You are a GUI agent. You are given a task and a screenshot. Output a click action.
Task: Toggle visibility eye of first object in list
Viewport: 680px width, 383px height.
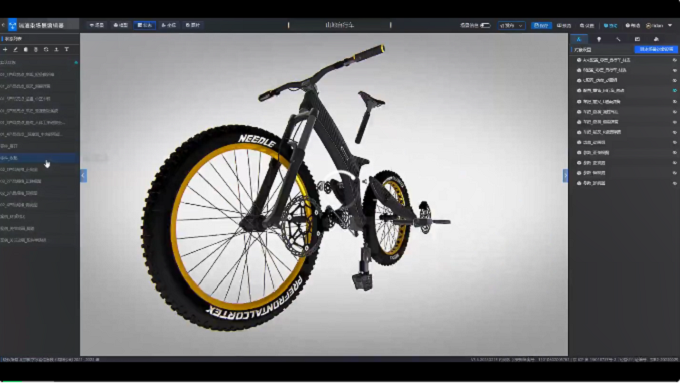674,60
